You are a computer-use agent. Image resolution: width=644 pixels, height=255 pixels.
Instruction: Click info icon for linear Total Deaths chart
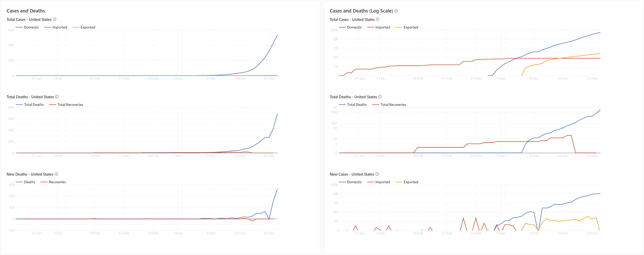click(x=57, y=97)
